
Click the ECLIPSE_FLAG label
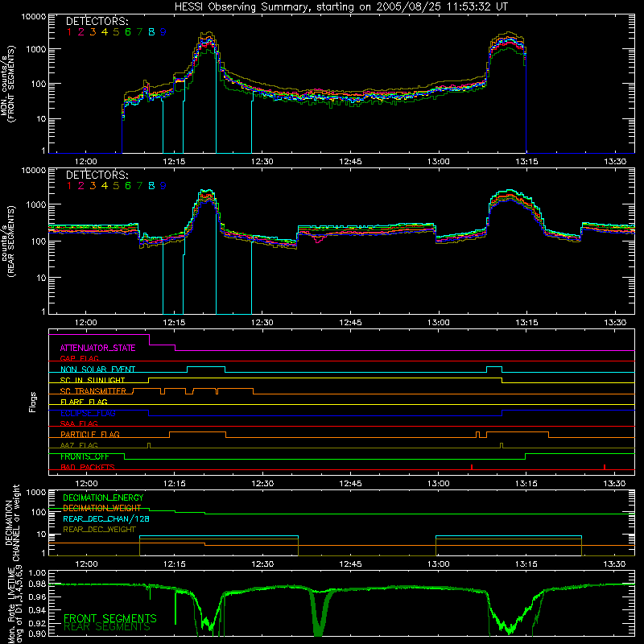pos(88,413)
